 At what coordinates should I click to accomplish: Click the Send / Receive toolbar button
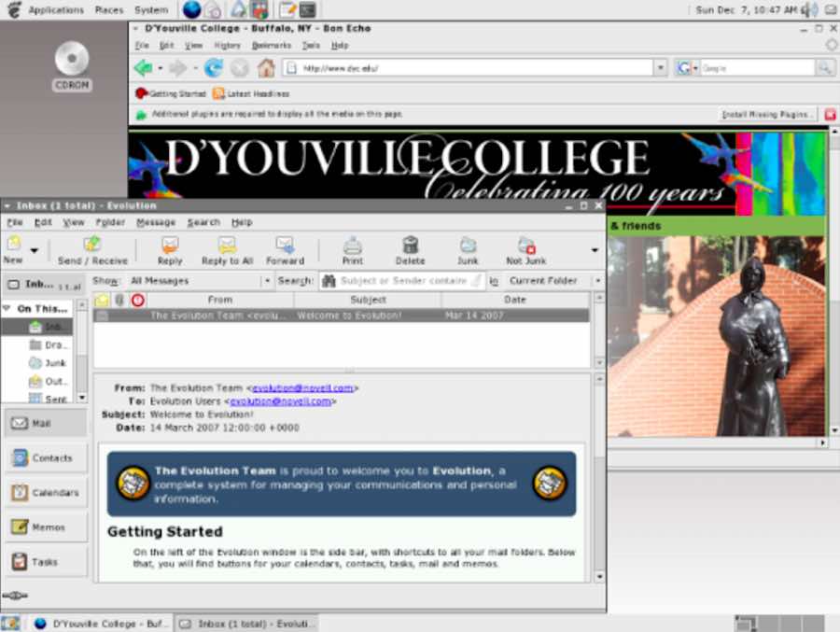(93, 250)
